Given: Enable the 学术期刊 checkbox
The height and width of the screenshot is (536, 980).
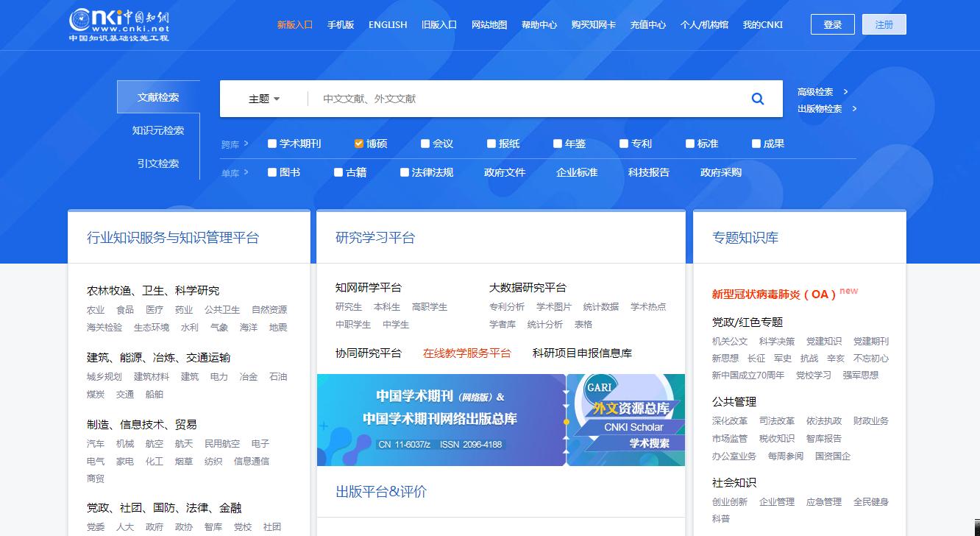Looking at the screenshot, I should coord(272,144).
